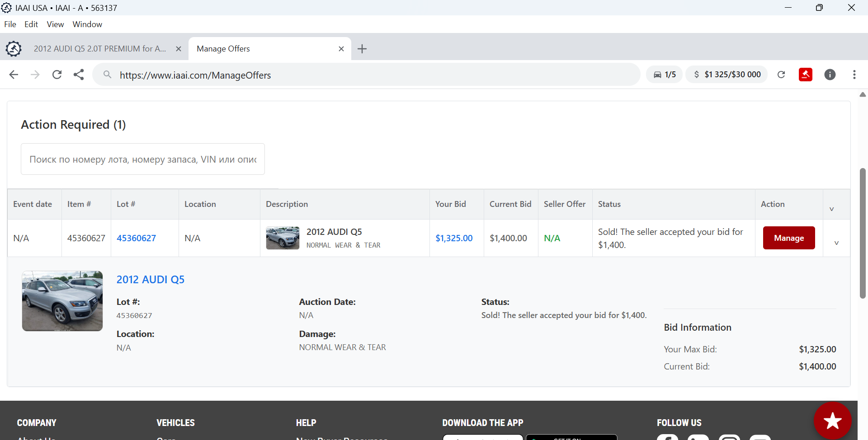Click the forward navigation arrow
The width and height of the screenshot is (868, 440).
[35, 75]
